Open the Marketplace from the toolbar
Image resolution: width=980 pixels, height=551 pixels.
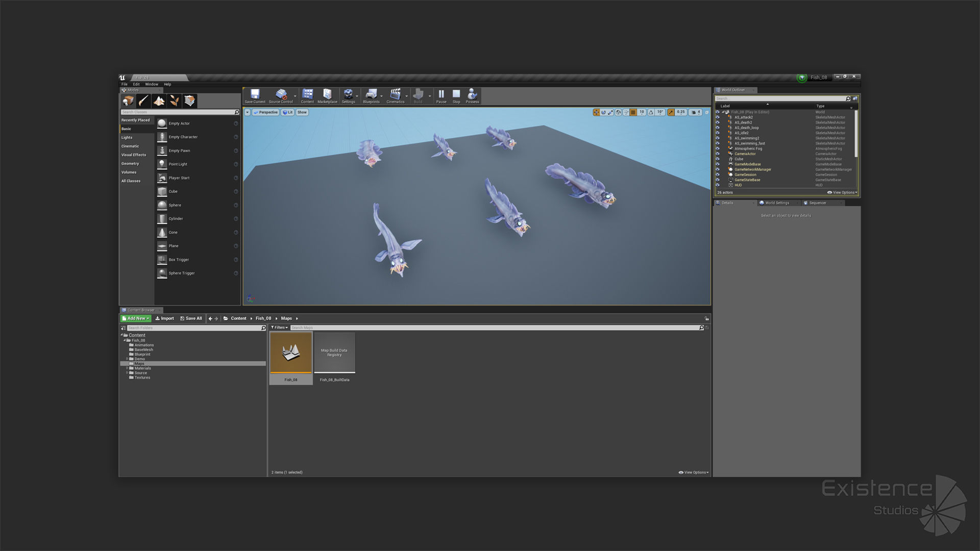click(x=327, y=95)
